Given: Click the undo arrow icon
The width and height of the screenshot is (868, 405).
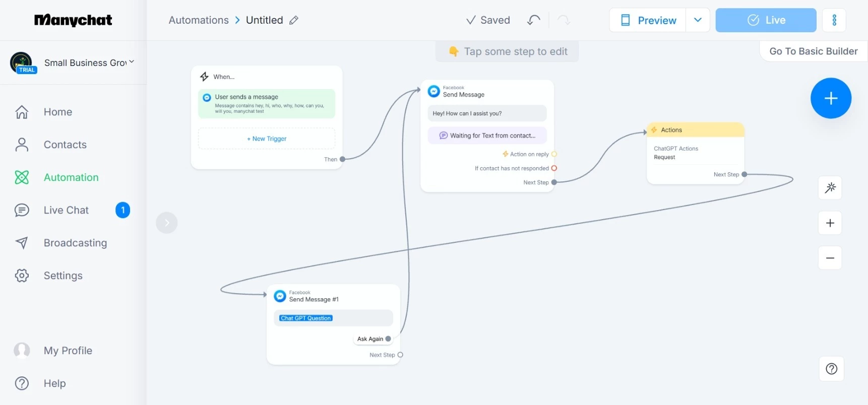Looking at the screenshot, I should [534, 20].
